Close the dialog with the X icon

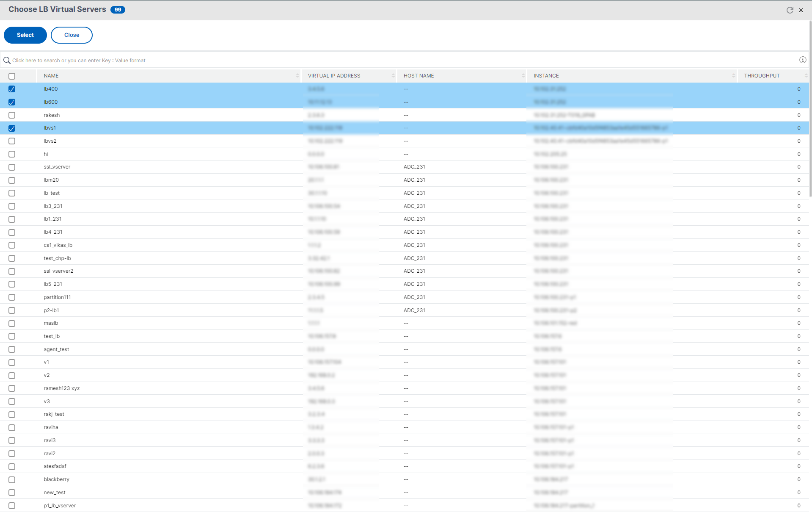coord(801,10)
